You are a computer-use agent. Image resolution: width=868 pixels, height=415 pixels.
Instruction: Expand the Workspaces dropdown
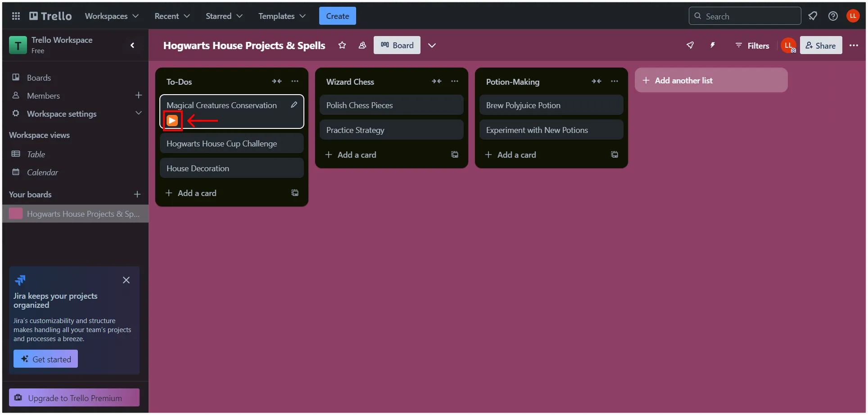pos(112,16)
